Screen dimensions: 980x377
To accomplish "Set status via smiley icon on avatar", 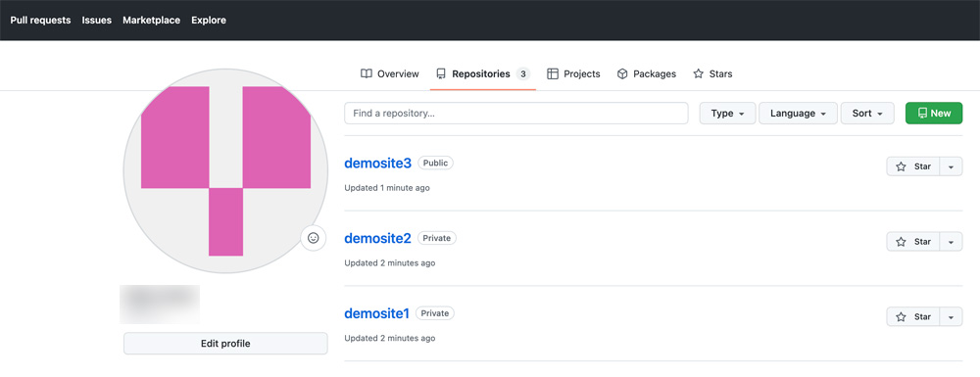I will pyautogui.click(x=314, y=238).
